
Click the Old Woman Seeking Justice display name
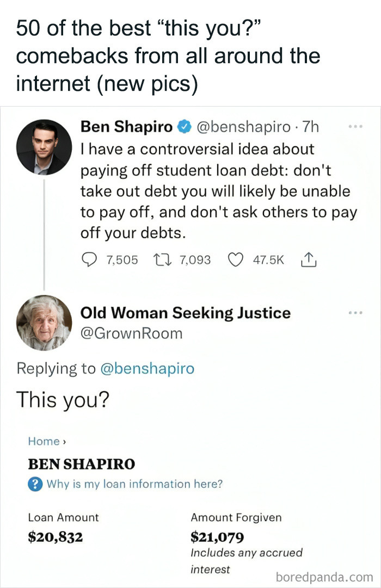tap(185, 313)
